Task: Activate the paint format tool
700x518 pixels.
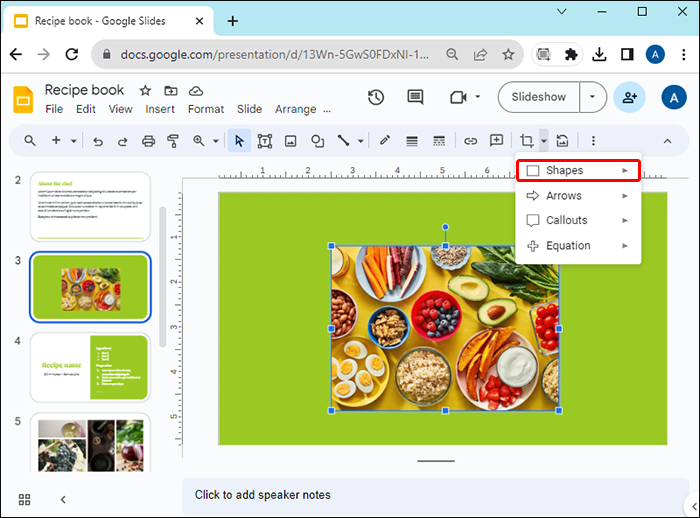Action: 173,141
